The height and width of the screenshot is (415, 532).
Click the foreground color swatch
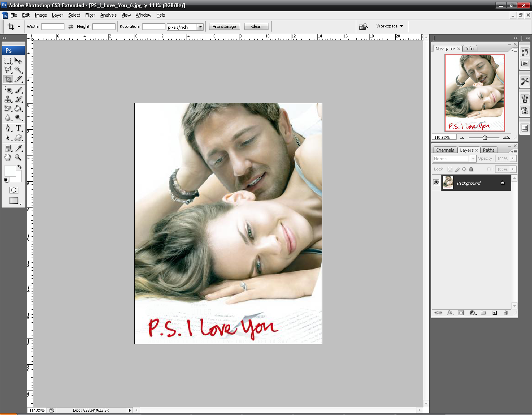[10, 171]
